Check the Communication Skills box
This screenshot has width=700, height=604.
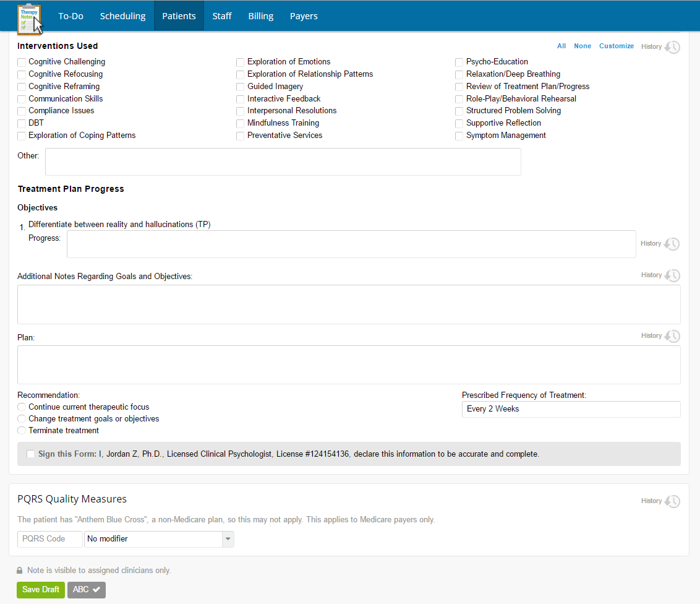[22, 99]
